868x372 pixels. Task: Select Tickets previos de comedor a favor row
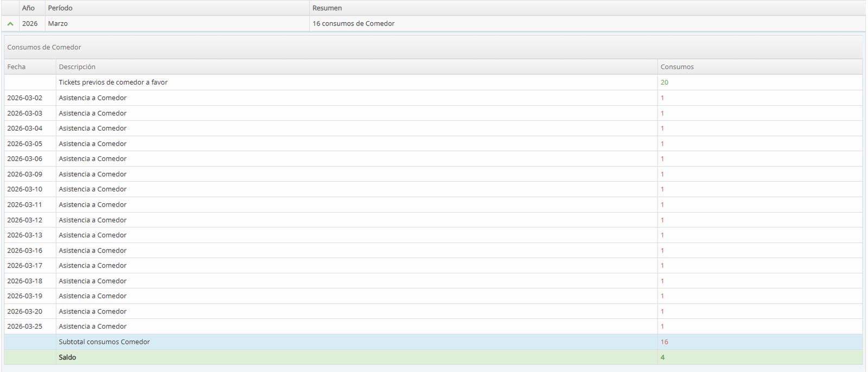point(113,82)
